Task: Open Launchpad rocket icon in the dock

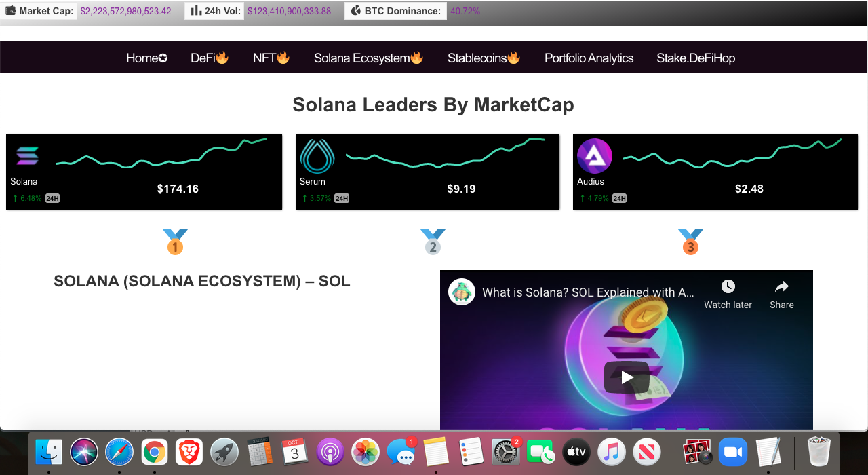Action: pos(224,452)
